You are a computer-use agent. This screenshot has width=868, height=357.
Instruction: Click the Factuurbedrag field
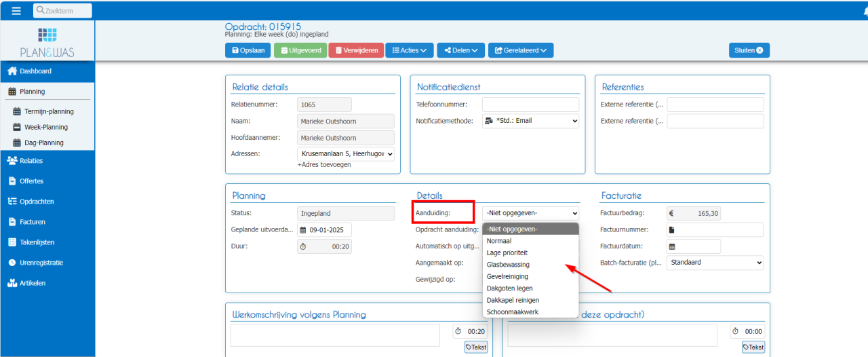coord(694,213)
